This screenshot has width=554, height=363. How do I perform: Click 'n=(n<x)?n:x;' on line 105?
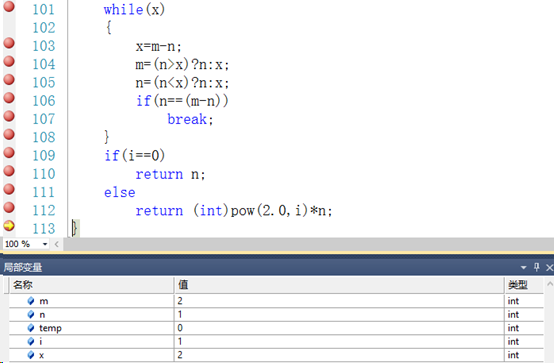pos(182,83)
